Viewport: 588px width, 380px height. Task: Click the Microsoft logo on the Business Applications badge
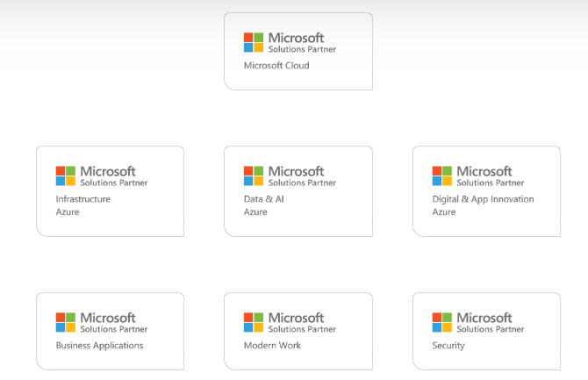click(66, 322)
